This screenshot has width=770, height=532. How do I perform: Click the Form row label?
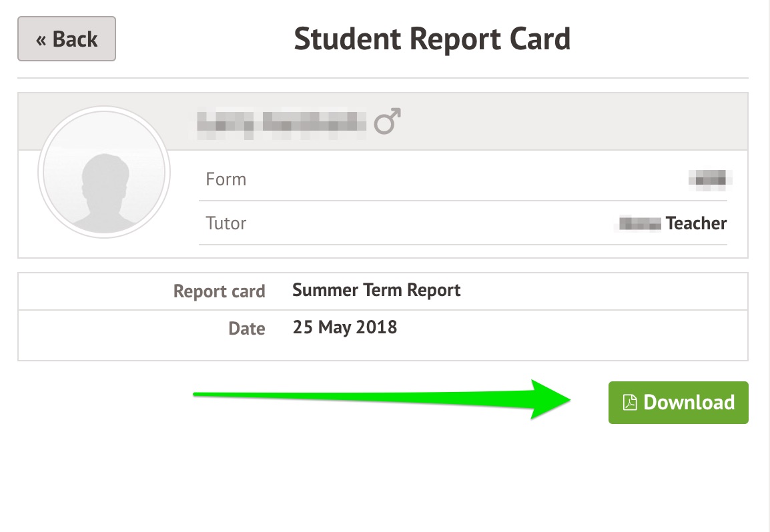tap(226, 179)
